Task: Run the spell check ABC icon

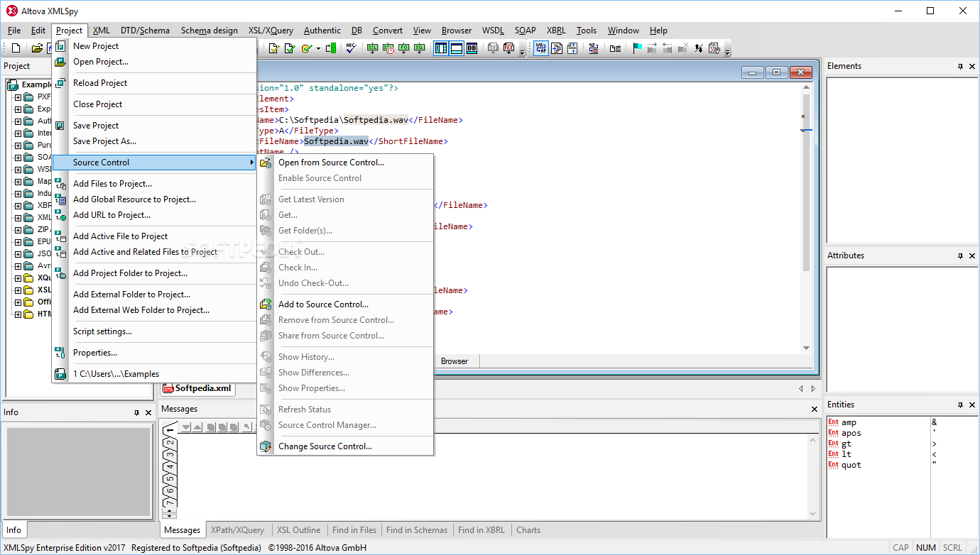Action: [x=351, y=48]
